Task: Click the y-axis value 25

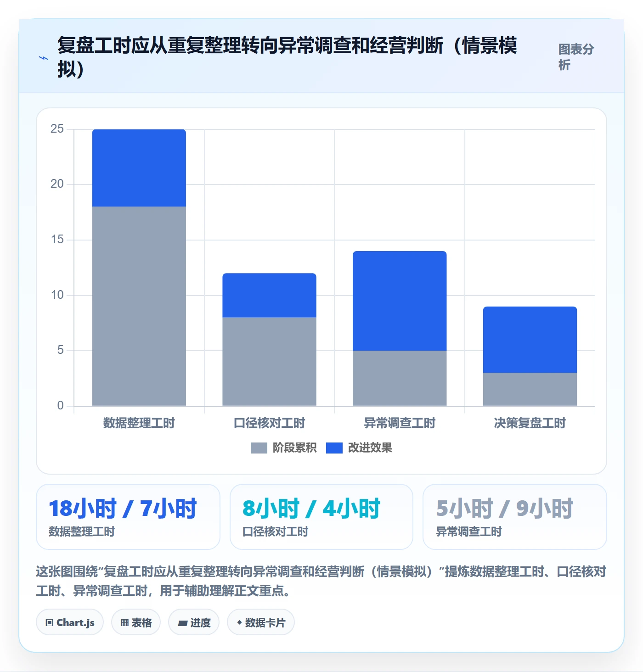Action: (x=57, y=129)
